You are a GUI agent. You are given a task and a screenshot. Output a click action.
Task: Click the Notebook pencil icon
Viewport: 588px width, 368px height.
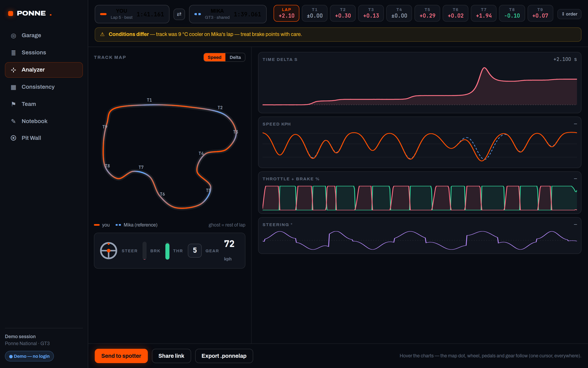[13, 121]
